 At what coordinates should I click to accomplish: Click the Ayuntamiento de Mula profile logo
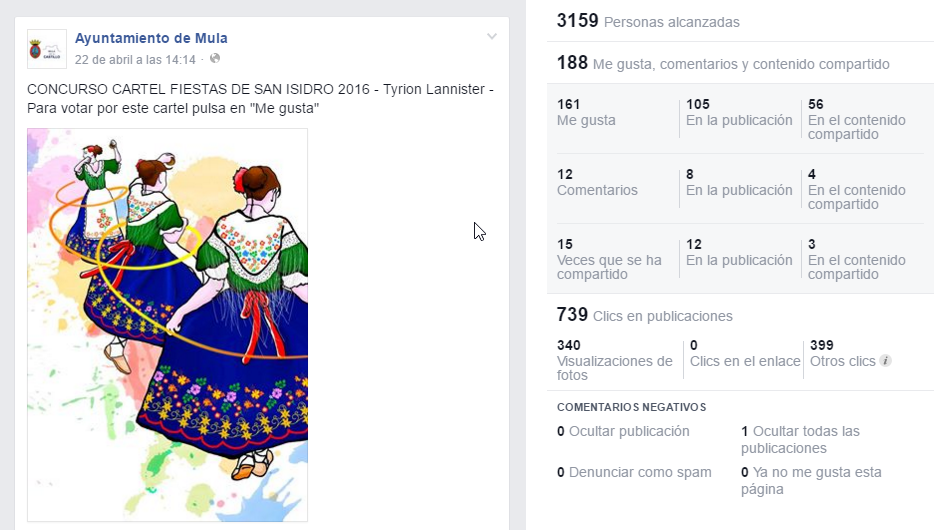(47, 49)
